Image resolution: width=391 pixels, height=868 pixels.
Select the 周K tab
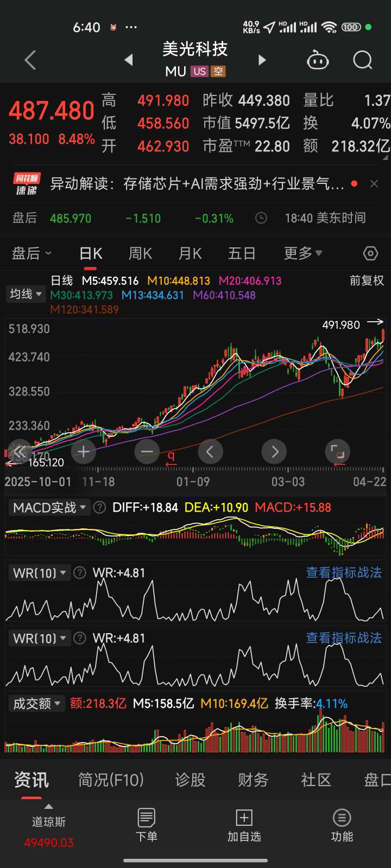click(x=140, y=253)
